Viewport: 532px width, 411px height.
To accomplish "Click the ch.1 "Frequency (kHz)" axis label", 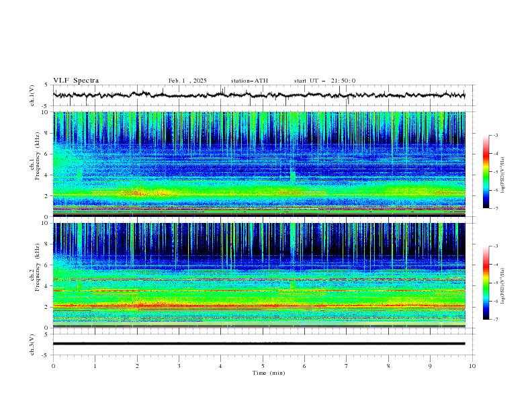I will point(38,156).
